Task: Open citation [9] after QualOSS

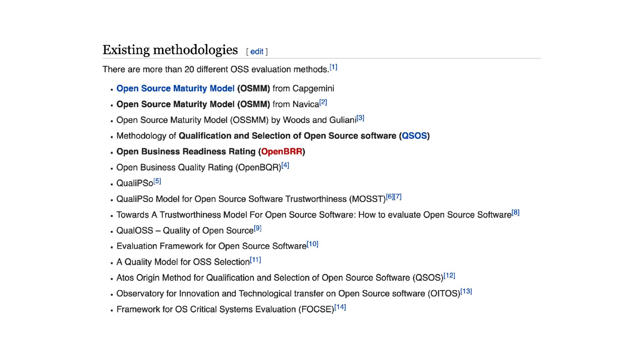Action: point(257,228)
